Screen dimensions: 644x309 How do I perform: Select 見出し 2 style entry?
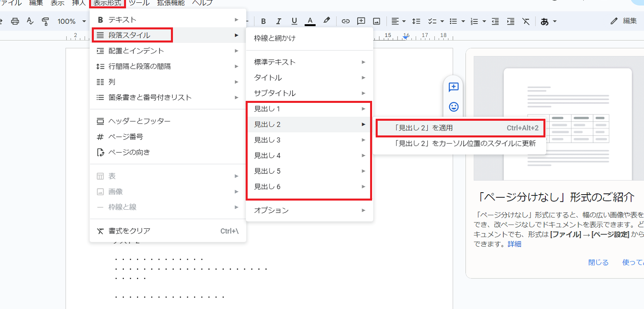309,124
